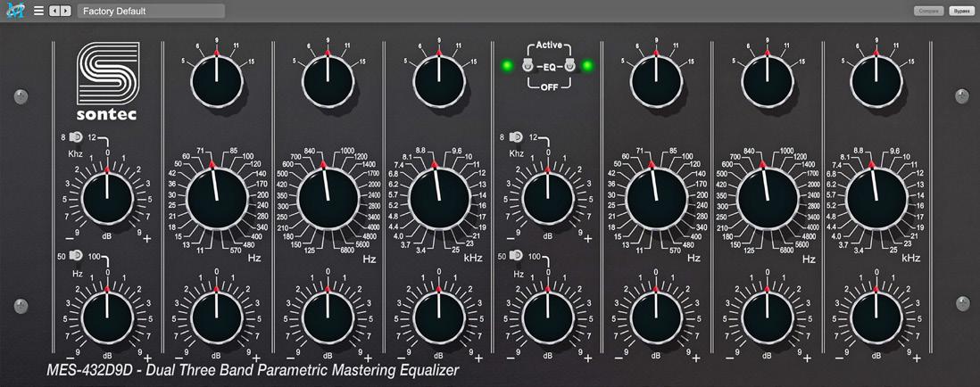
Task: Click right channel low band Q knob
Action: tap(656, 82)
